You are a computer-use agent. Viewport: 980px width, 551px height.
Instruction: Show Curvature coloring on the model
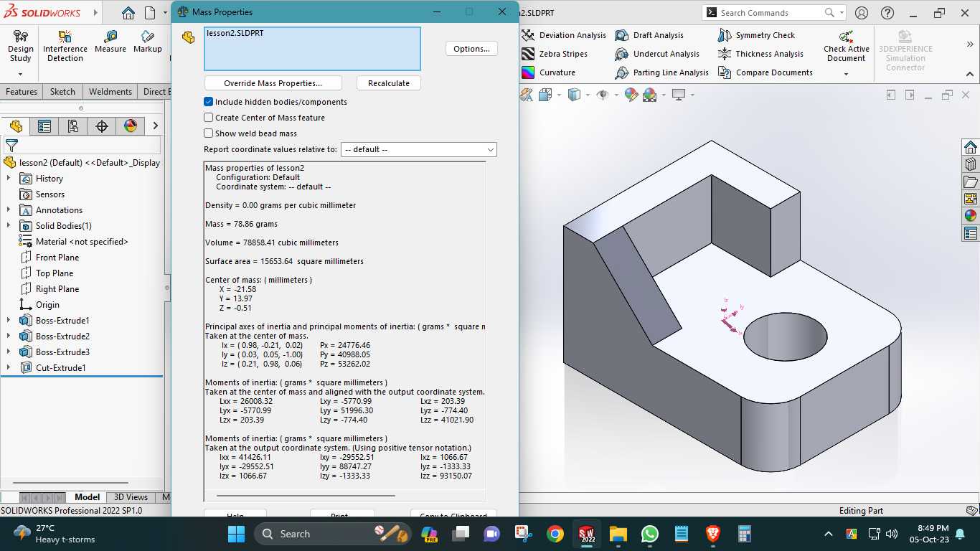549,72
